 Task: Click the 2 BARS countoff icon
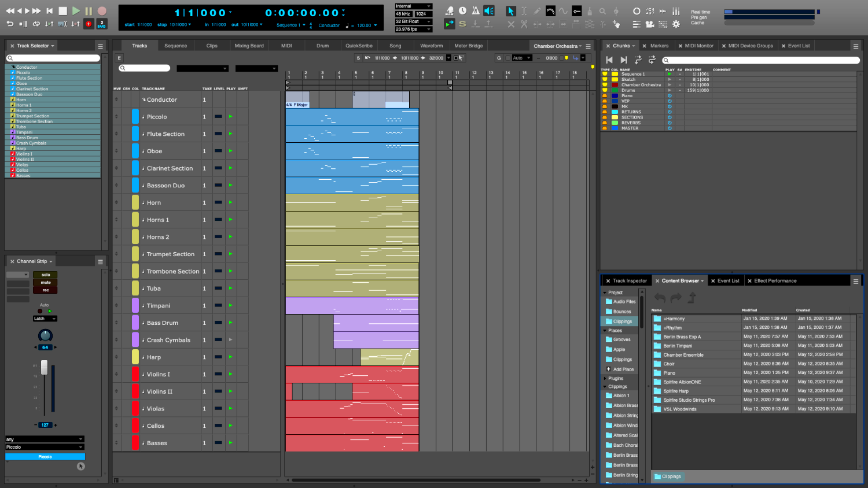(101, 24)
